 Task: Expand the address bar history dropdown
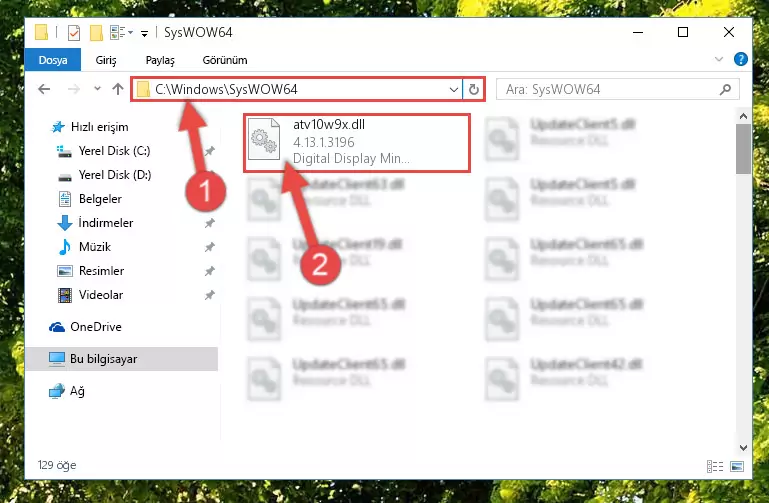point(454,89)
